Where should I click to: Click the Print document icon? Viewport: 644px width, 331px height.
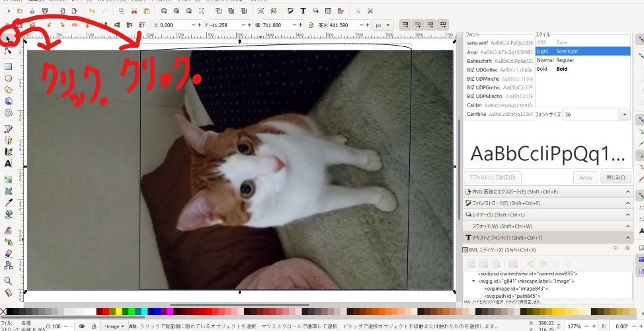pos(45,11)
